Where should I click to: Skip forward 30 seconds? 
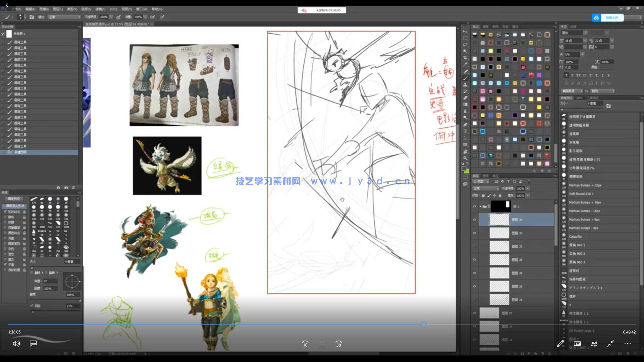click(339, 344)
